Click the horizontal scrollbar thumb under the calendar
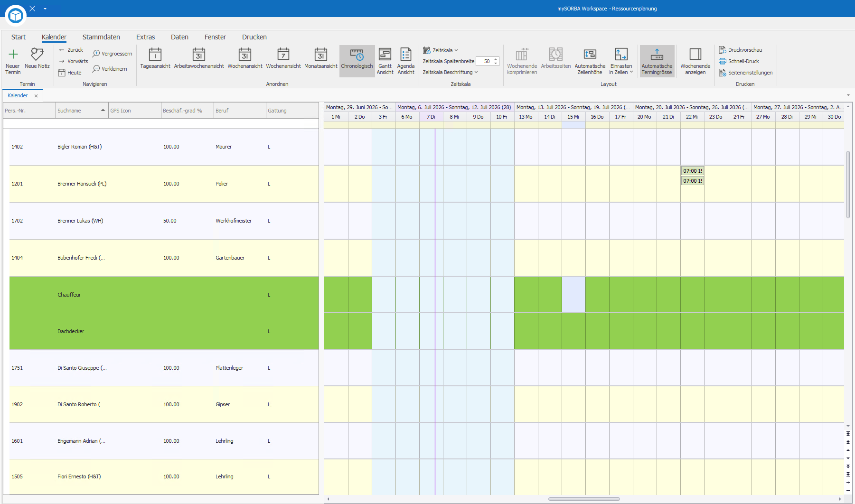 [584, 499]
